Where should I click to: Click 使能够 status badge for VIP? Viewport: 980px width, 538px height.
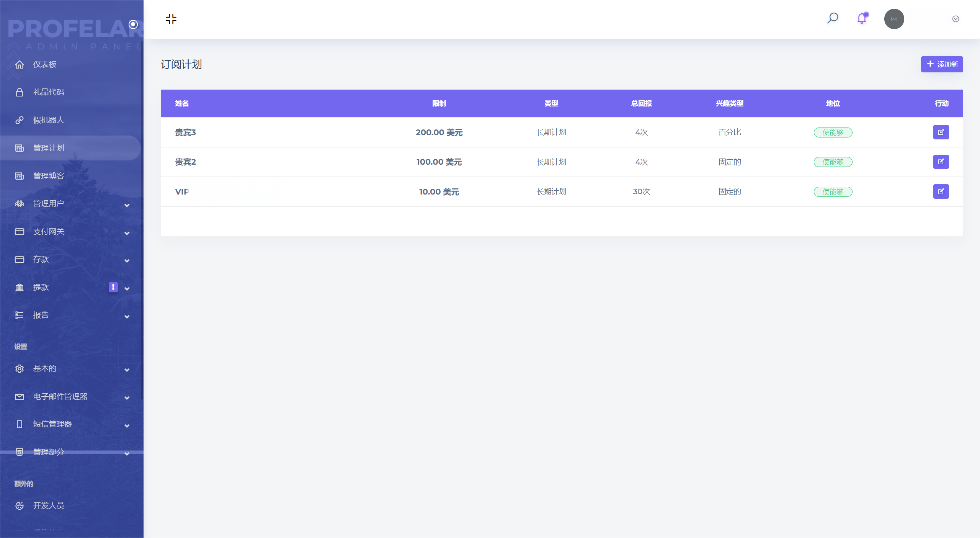833,192
